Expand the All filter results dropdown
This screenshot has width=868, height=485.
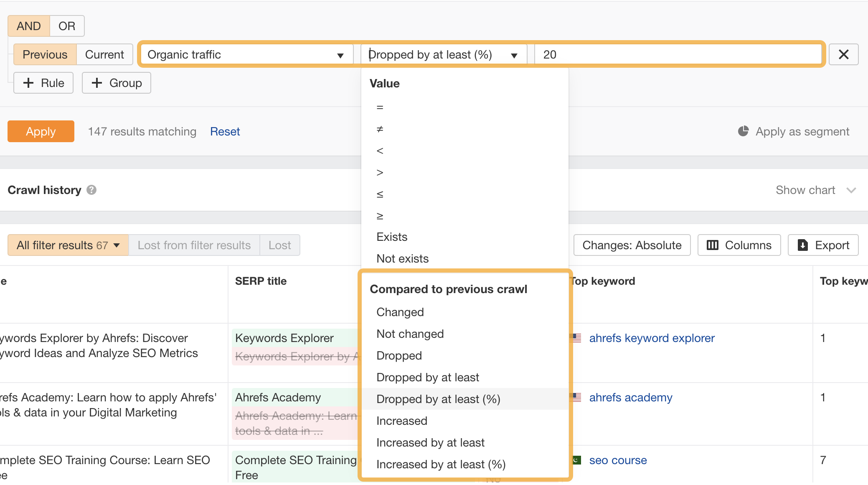117,245
